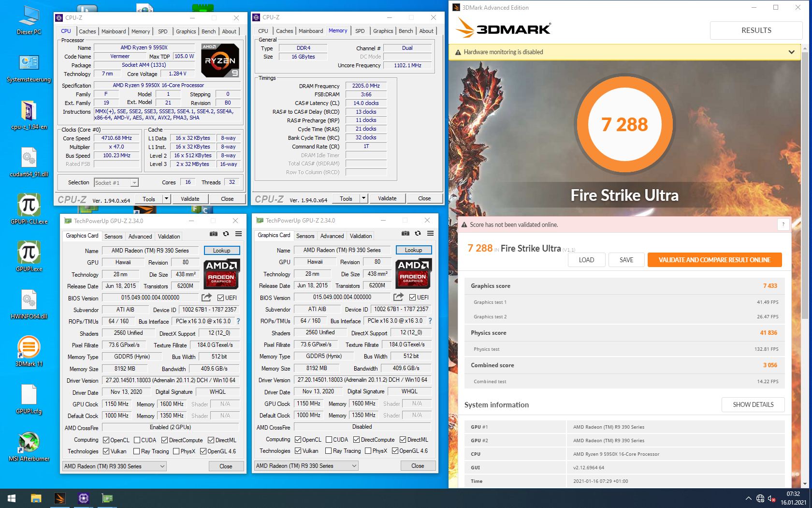812x508 pixels.
Task: Switch to Sensors tab in left GPU-Z
Action: tap(114, 237)
